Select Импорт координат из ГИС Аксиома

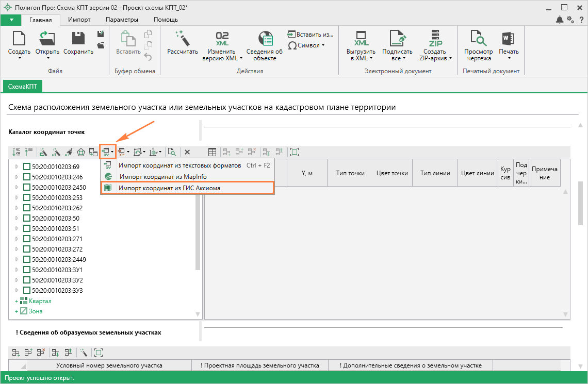[x=169, y=188]
